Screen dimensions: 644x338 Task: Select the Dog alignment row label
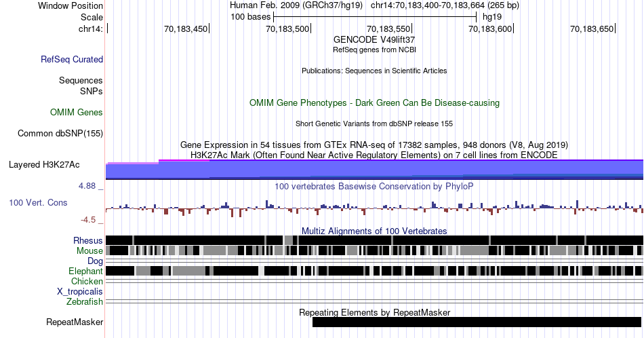pos(95,261)
